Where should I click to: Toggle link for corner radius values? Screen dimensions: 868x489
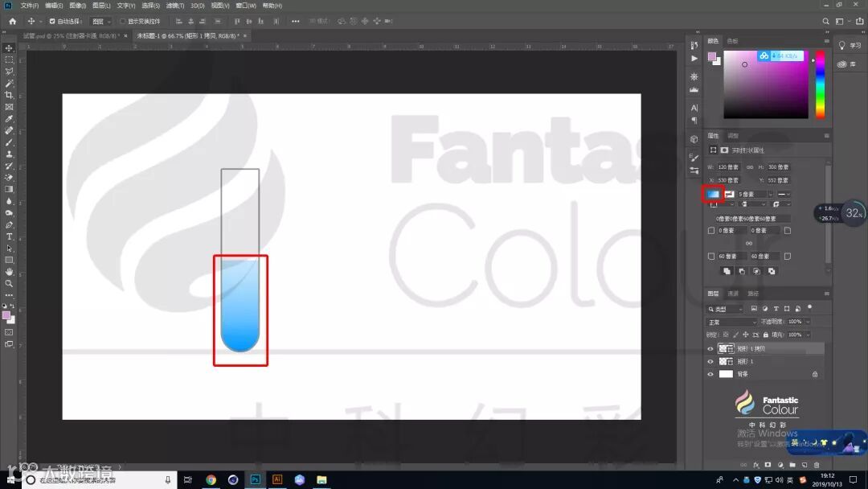(748, 243)
